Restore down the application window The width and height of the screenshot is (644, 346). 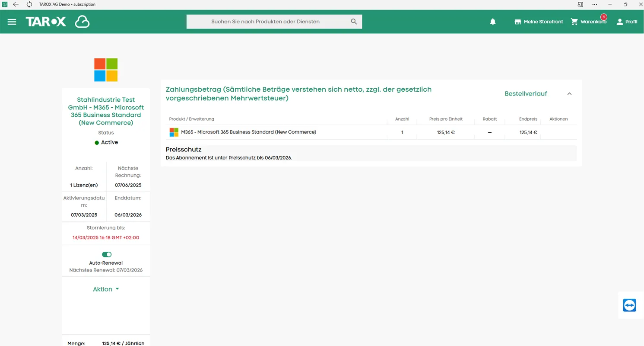click(625, 4)
